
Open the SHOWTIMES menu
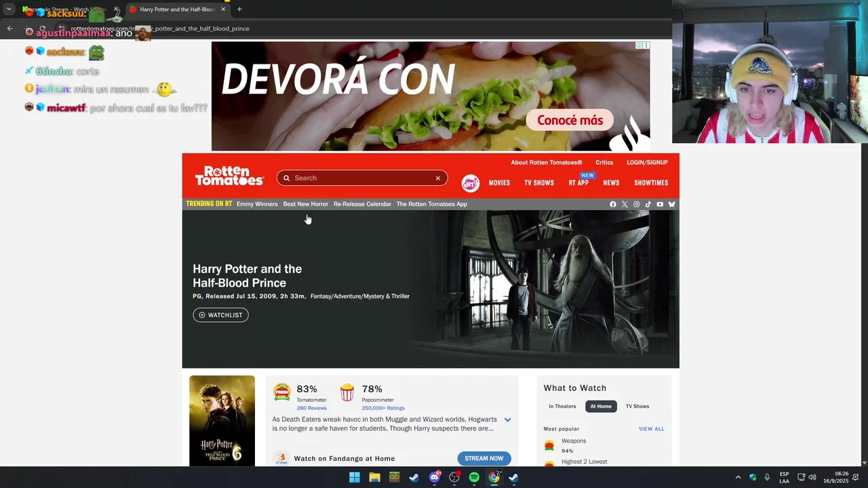(x=651, y=183)
